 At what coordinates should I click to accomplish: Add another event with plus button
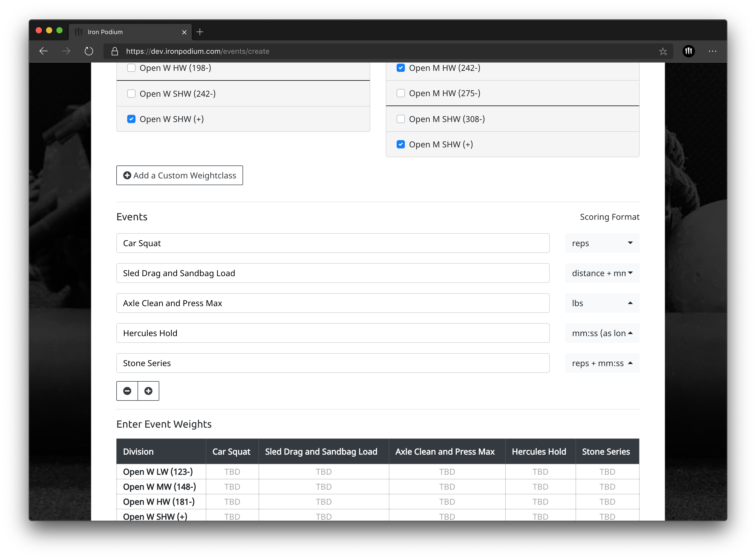tap(148, 391)
